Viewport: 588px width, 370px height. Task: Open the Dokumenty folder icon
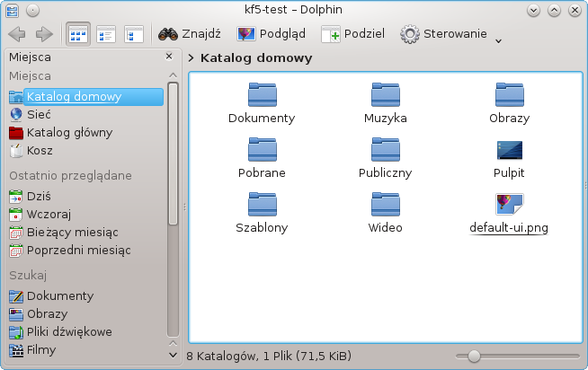[x=262, y=94]
